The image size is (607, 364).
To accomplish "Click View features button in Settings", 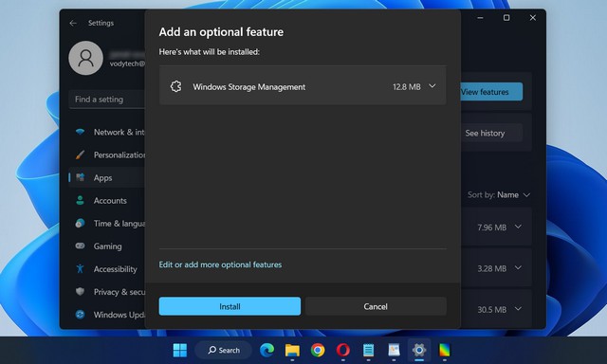I will point(491,92).
